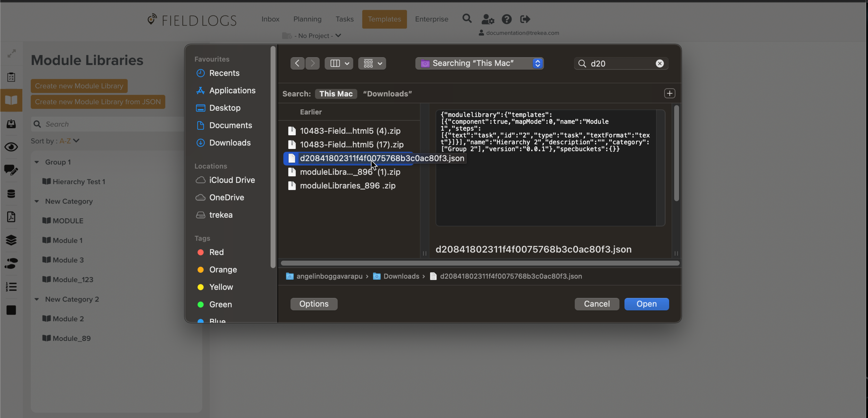Viewport: 868px width, 418px height.
Task: Open the Module Libraries book icon
Action: (11, 100)
